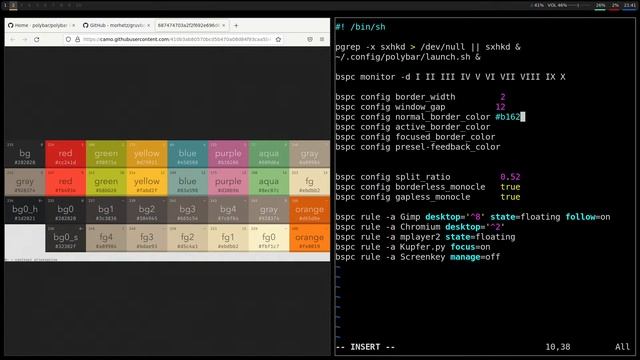Click the dark yellow swatch in top row

coord(147,154)
